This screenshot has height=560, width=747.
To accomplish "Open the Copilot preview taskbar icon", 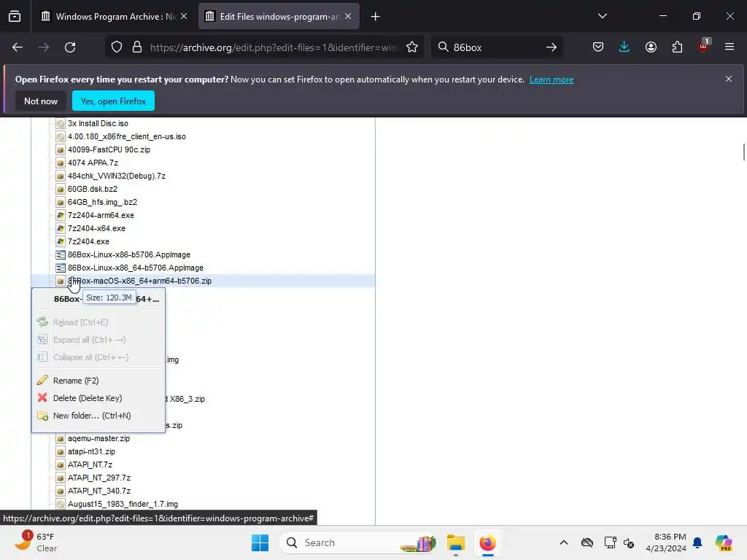I will tap(723, 542).
